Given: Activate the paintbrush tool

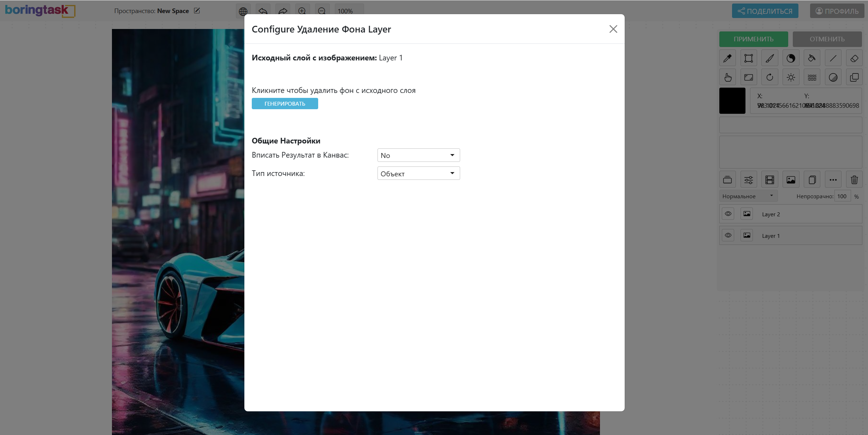Looking at the screenshot, I should point(770,58).
